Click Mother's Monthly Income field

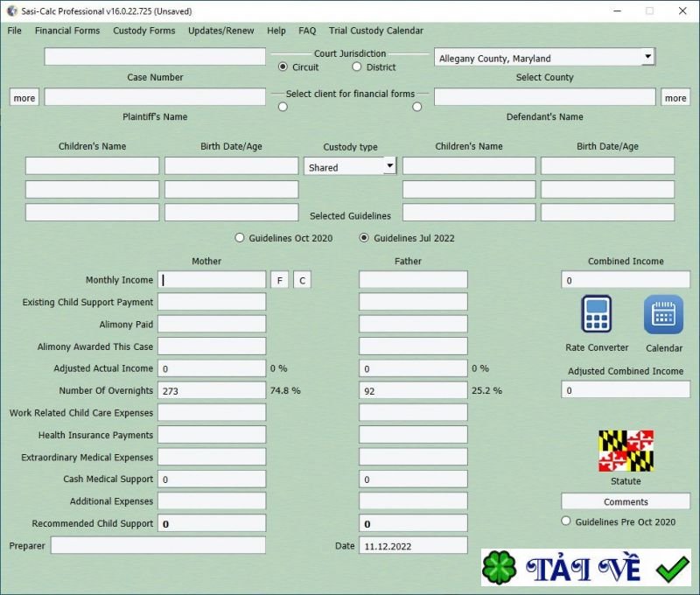[x=212, y=280]
